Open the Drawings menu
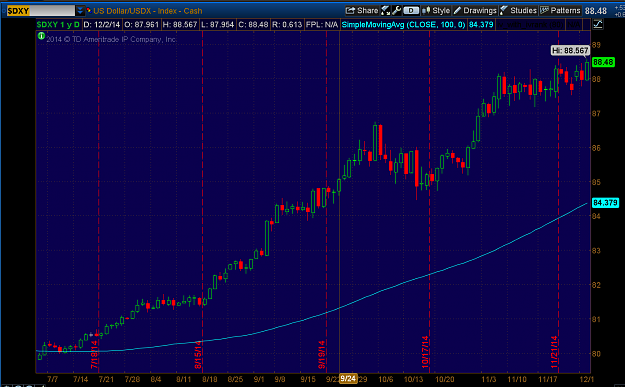The image size is (625, 387). pyautogui.click(x=475, y=10)
